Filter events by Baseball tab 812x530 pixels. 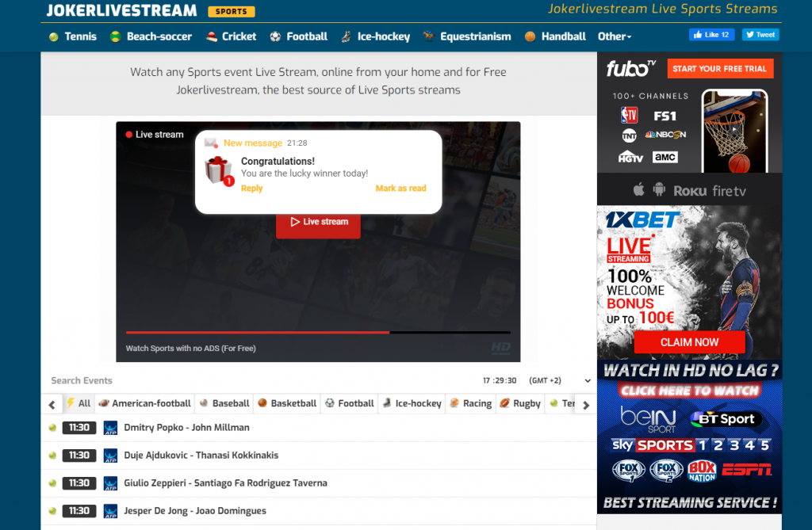224,403
